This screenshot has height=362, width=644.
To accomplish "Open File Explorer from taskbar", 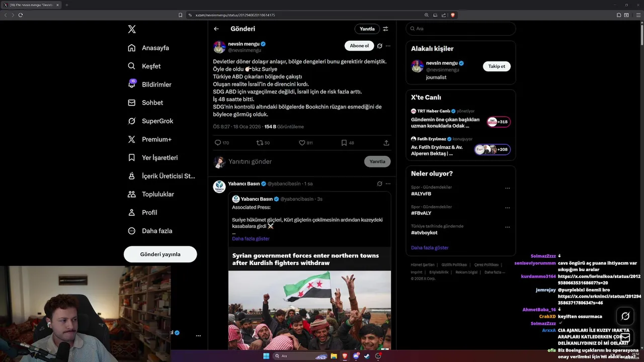I will [x=334, y=356].
